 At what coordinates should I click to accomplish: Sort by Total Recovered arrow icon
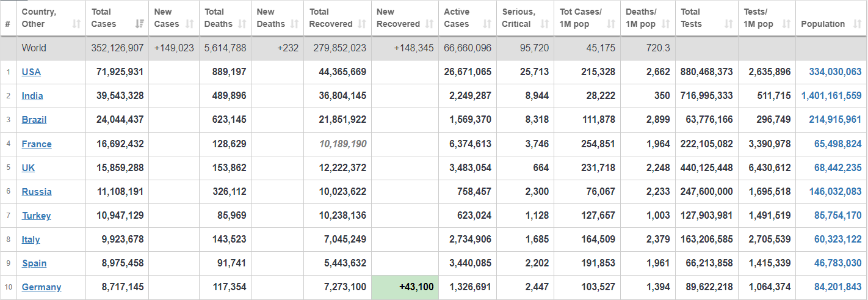click(362, 24)
